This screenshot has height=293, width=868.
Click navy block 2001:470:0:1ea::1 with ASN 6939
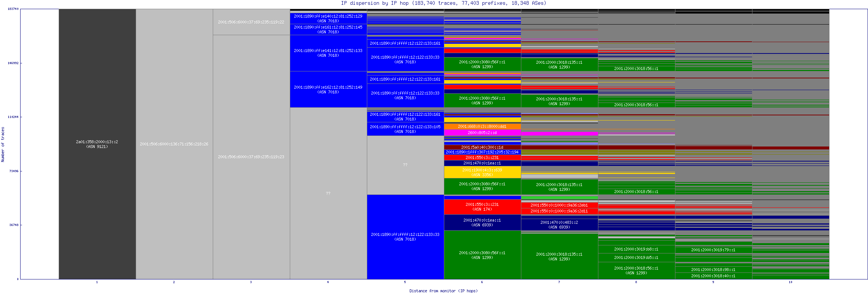click(x=482, y=222)
